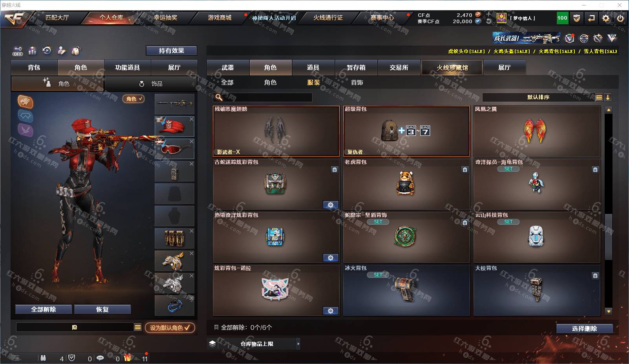Toggle the 角色 checkmark pill

pos(133,99)
